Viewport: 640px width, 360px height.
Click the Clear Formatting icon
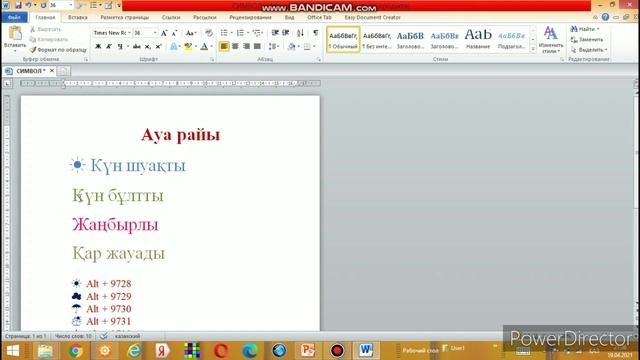[209, 33]
